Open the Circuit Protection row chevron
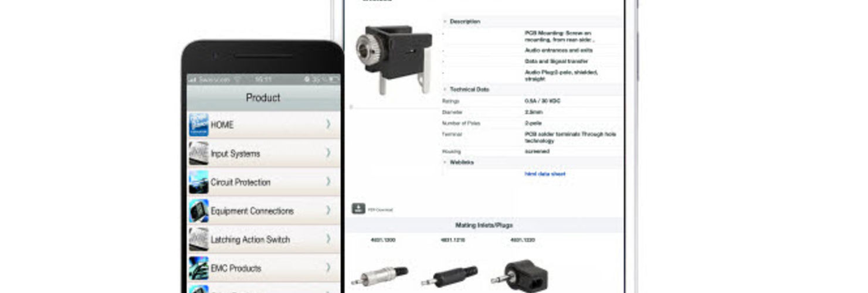Image resolution: width=868 pixels, height=293 pixels. (x=328, y=182)
